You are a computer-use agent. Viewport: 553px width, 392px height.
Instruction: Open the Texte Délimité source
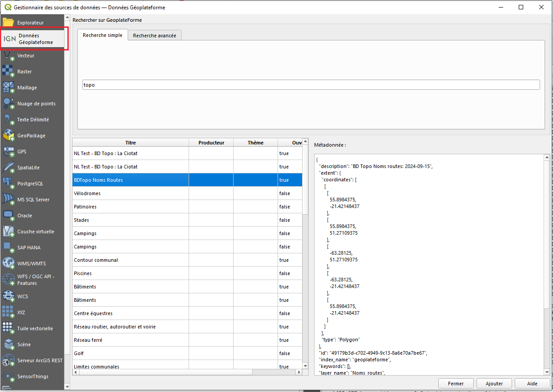pos(32,120)
